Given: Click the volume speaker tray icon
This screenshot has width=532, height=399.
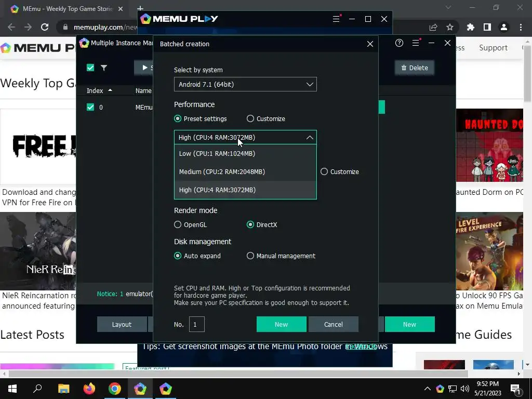Looking at the screenshot, I should [465, 389].
